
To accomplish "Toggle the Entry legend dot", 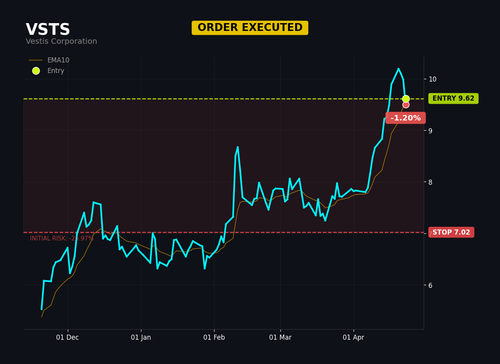I will pyautogui.click(x=36, y=71).
